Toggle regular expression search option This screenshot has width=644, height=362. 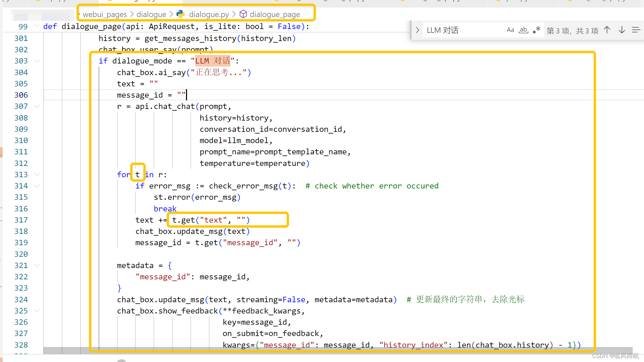[x=536, y=30]
